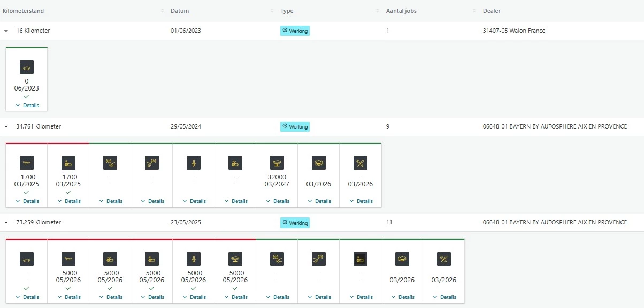Image resolution: width=644 pixels, height=308 pixels.
Task: Click the Werking badge dated 23/05/2025
Action: coord(295,223)
